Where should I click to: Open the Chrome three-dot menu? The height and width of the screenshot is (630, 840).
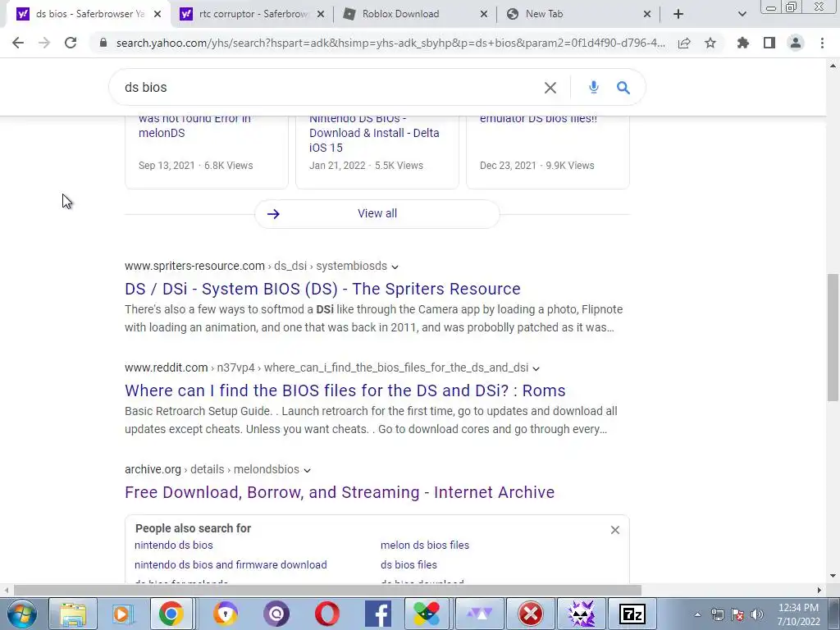(x=822, y=43)
